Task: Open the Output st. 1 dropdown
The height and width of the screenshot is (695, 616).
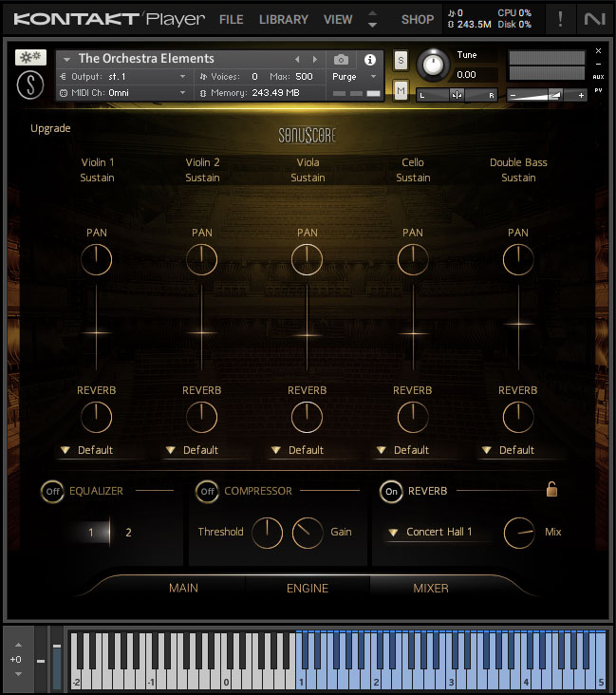Action: [123, 77]
